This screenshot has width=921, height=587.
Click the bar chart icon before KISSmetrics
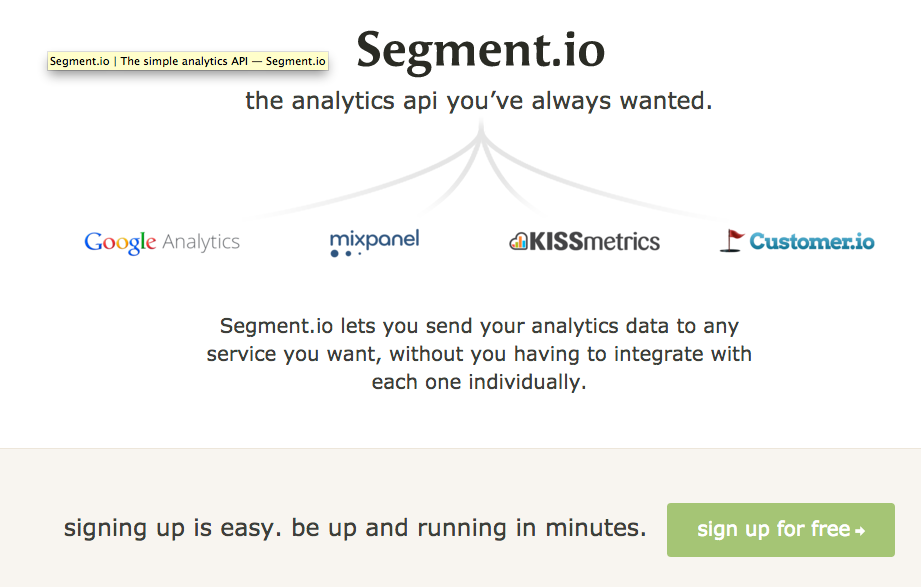[x=518, y=241]
